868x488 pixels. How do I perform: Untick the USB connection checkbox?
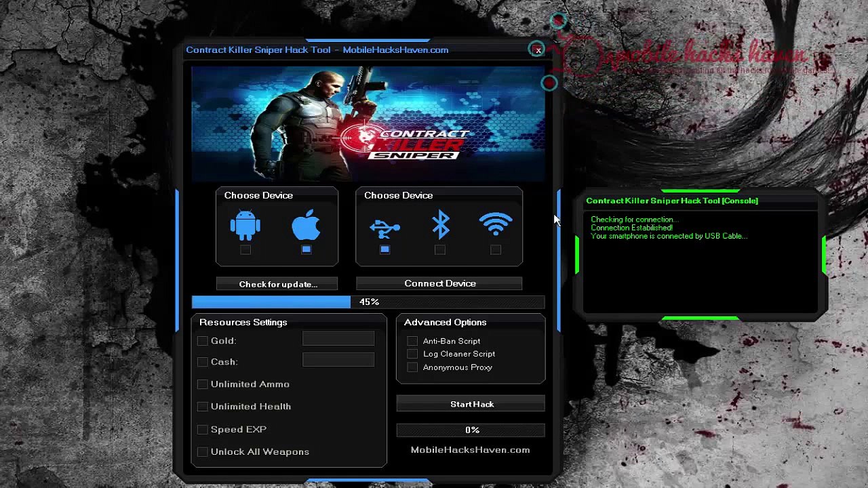tap(384, 249)
